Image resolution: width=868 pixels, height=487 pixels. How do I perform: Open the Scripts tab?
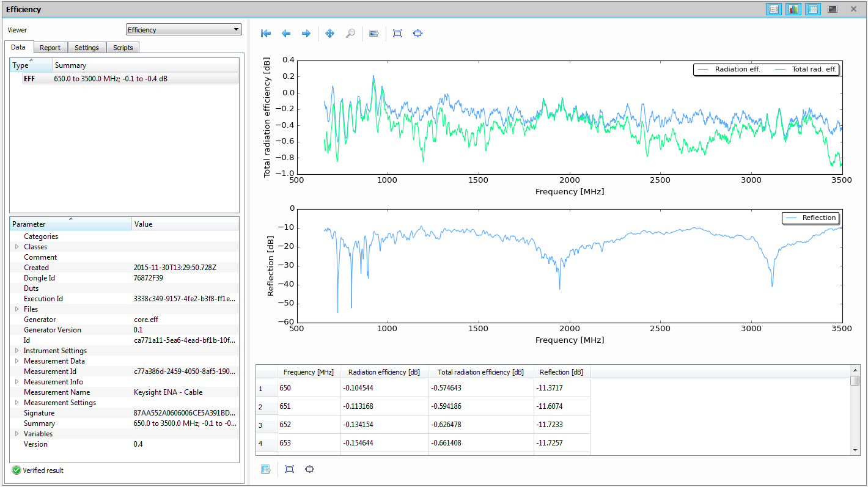click(123, 48)
